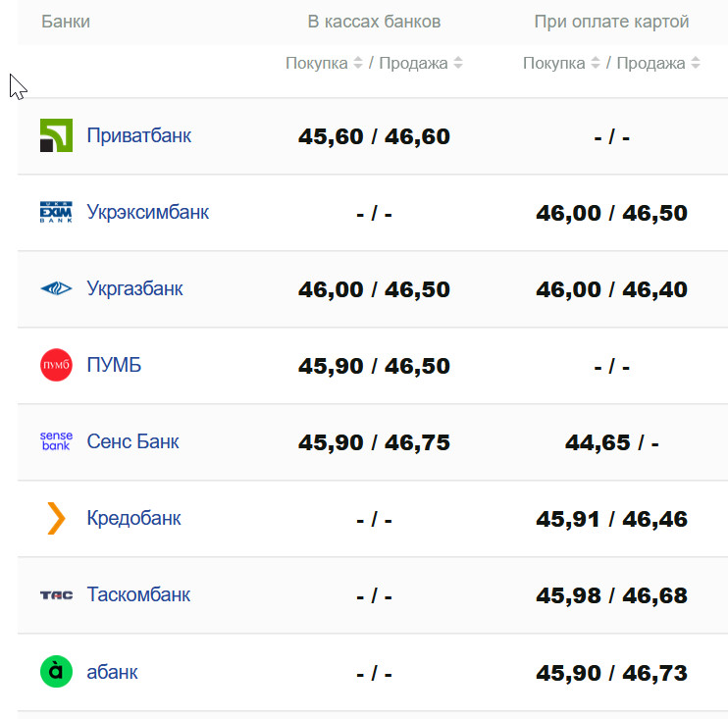Open the Таскомбанк link
The image size is (728, 719).
[x=138, y=594]
